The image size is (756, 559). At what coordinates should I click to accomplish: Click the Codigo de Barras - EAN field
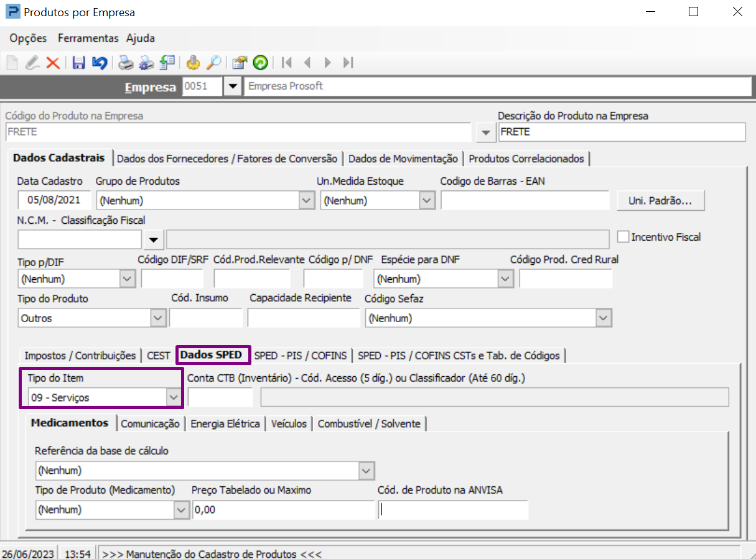click(525, 201)
